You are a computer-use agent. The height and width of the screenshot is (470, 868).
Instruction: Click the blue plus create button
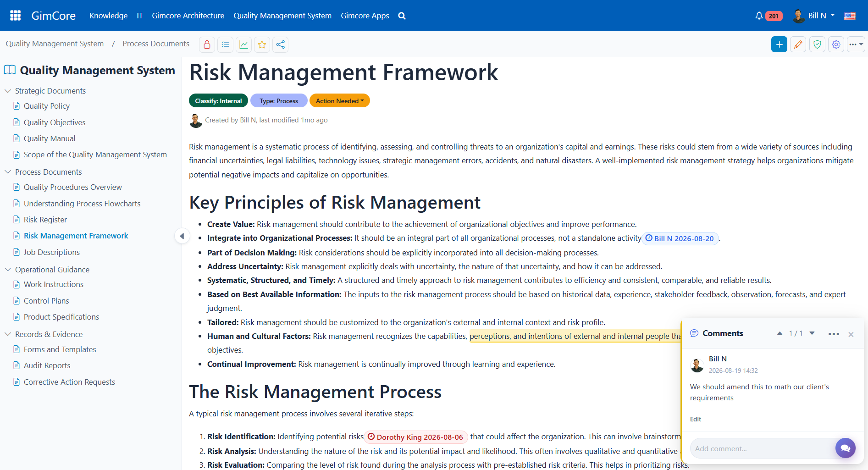tap(779, 44)
